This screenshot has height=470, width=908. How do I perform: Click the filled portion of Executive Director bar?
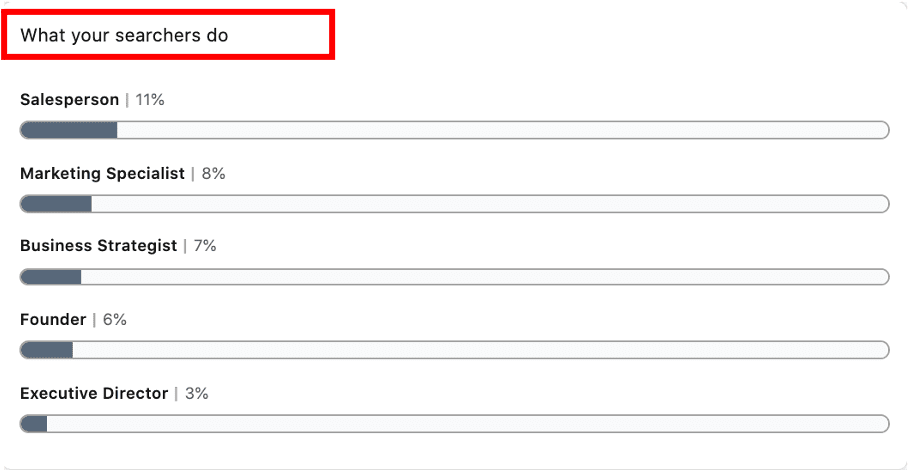point(34,424)
